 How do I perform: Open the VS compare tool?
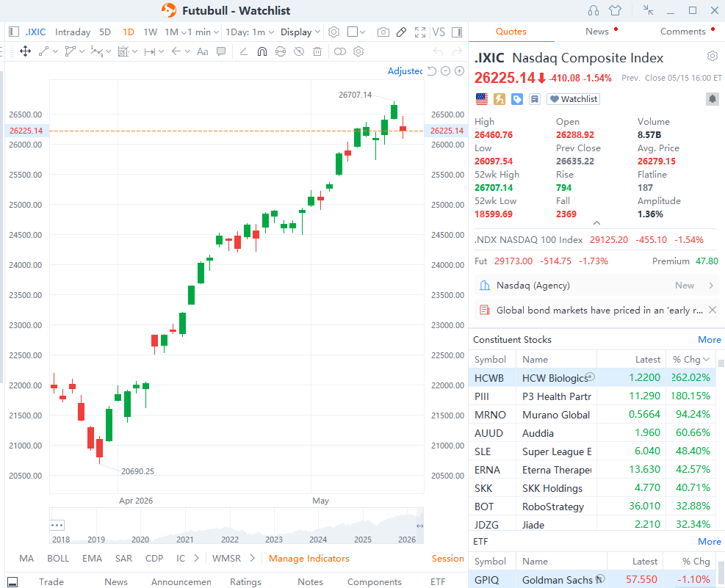[439, 32]
